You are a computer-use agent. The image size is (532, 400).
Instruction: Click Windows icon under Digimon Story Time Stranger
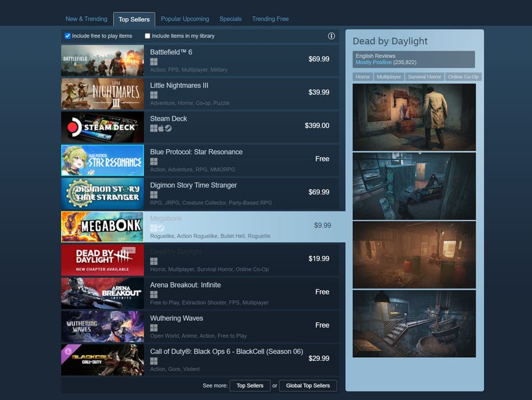tap(154, 194)
